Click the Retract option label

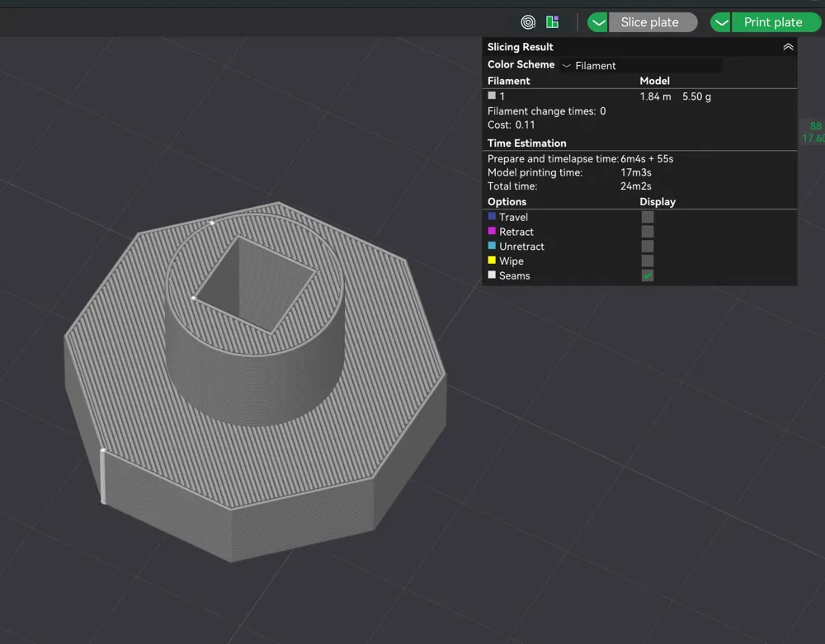pos(516,232)
